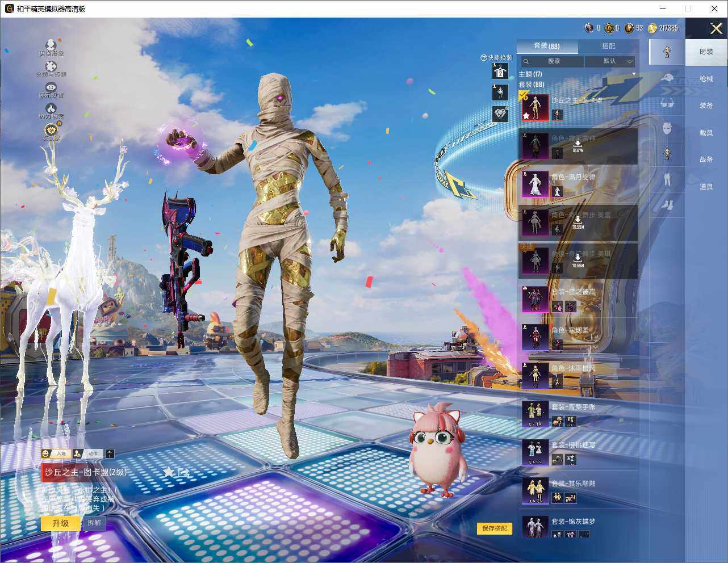This screenshot has height=563, width=728.
Task: Click the diamond badge icon under 快捷换装
Action: click(500, 114)
